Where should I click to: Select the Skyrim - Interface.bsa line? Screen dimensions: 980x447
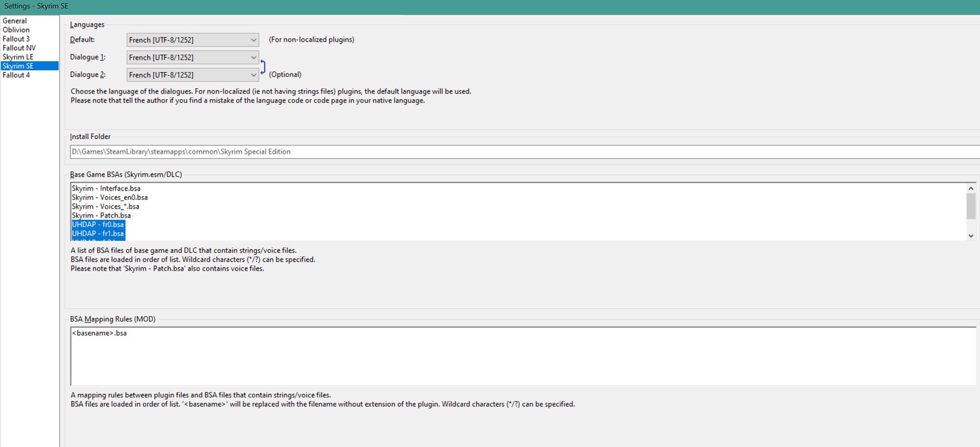(106, 188)
